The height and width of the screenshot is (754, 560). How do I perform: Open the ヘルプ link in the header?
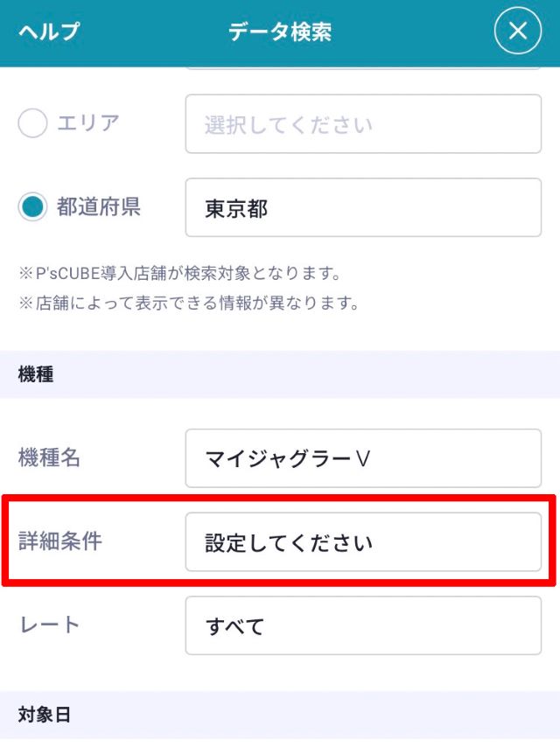[49, 32]
